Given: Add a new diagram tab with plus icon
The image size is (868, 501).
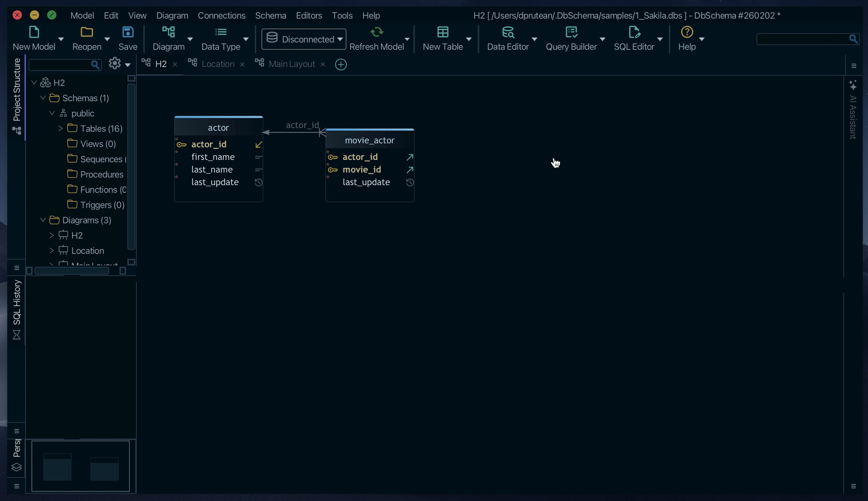Looking at the screenshot, I should [x=340, y=65].
